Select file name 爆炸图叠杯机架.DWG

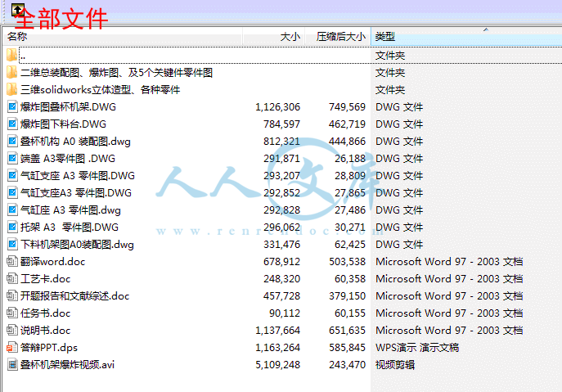click(68, 107)
